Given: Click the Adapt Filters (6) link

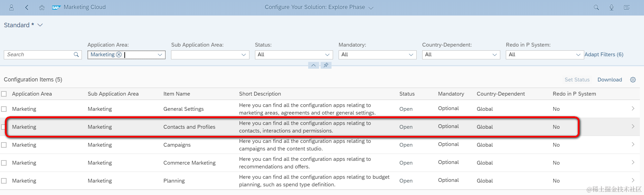Looking at the screenshot, I should pos(604,55).
